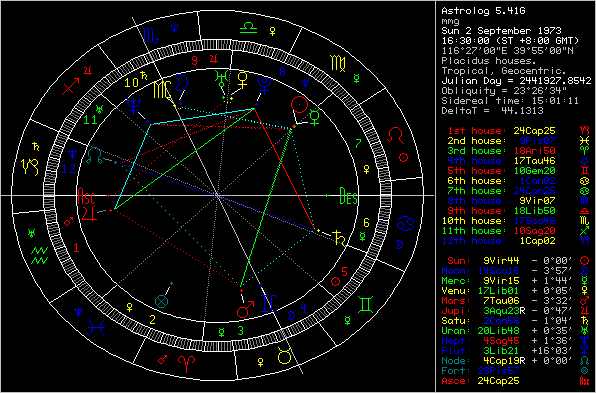
Task: Select the yellow MC midheaven marker in the chart
Action: 162,90
